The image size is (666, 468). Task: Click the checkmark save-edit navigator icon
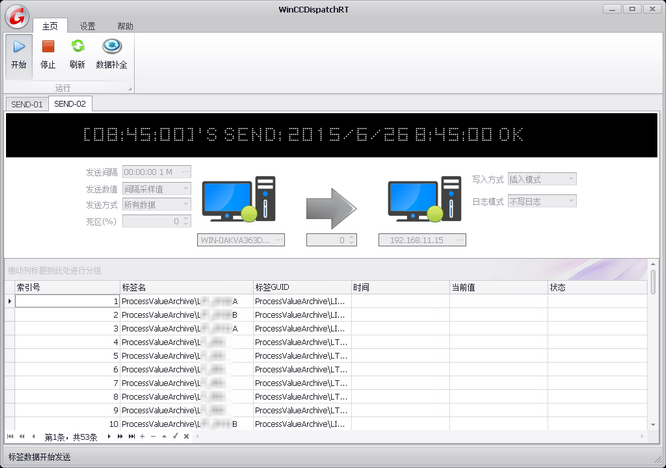(175, 436)
